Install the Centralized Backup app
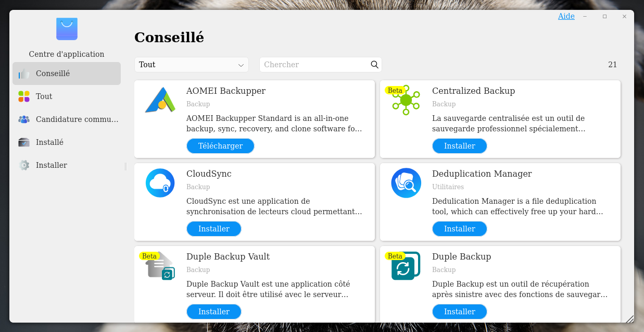644x332 pixels. click(x=459, y=146)
